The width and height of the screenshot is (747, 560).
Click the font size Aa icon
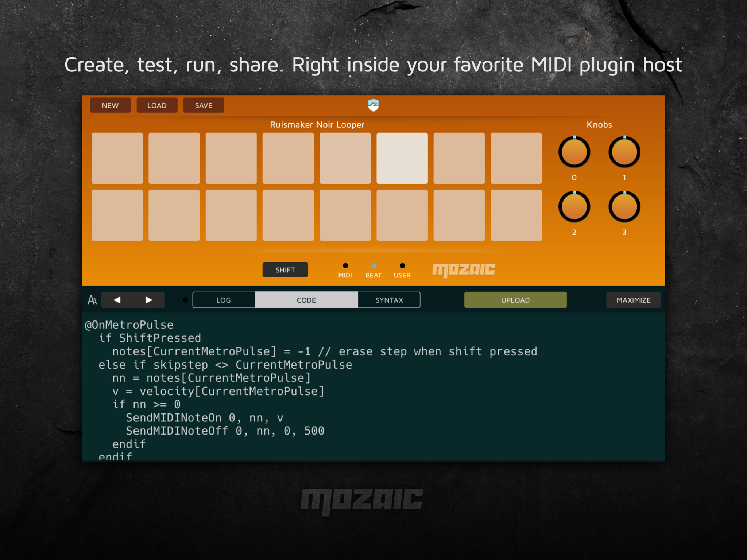click(92, 300)
